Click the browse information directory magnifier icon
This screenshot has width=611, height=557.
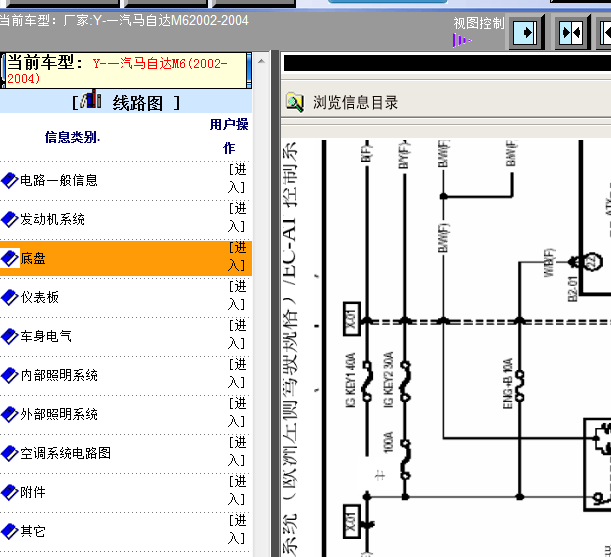coord(295,103)
